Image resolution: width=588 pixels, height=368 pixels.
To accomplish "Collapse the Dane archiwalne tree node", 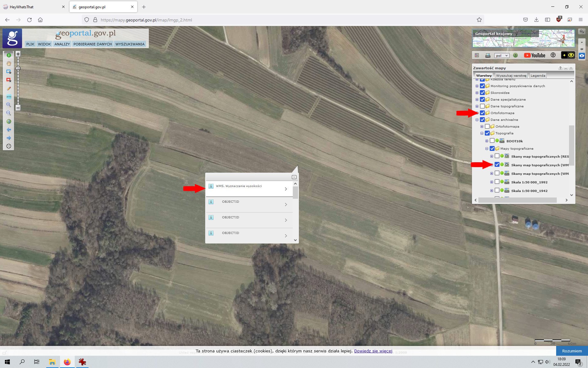I will click(x=477, y=120).
